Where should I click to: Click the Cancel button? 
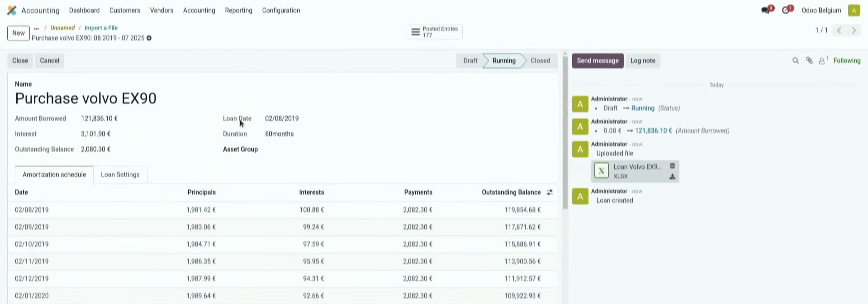tap(49, 61)
